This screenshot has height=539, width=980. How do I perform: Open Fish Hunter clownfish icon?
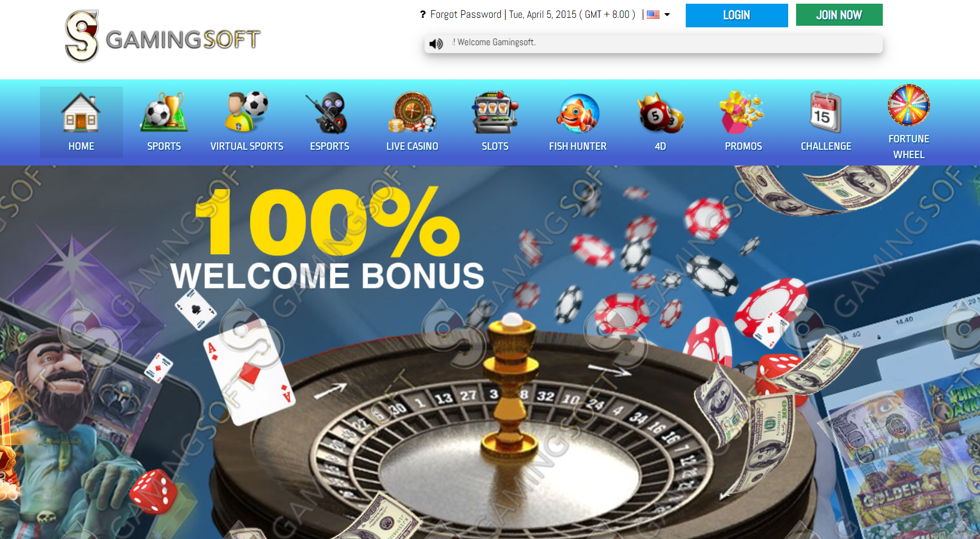pos(578,113)
